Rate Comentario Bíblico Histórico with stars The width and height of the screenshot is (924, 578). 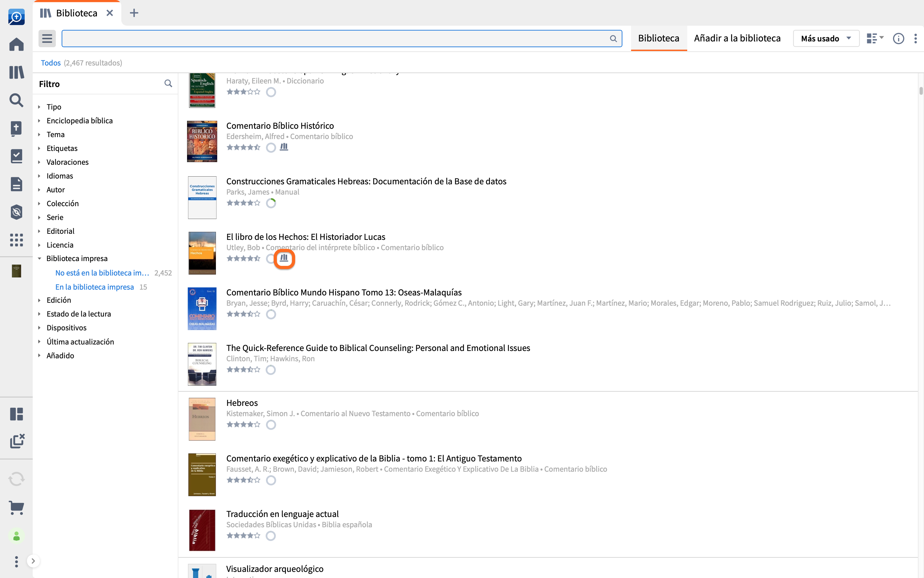(x=243, y=147)
